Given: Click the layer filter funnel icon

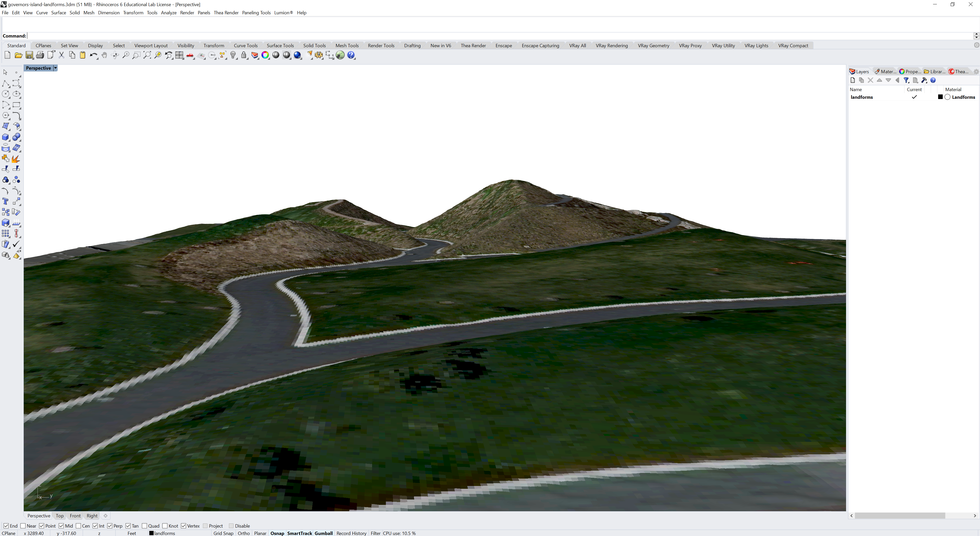Looking at the screenshot, I should pyautogui.click(x=906, y=80).
